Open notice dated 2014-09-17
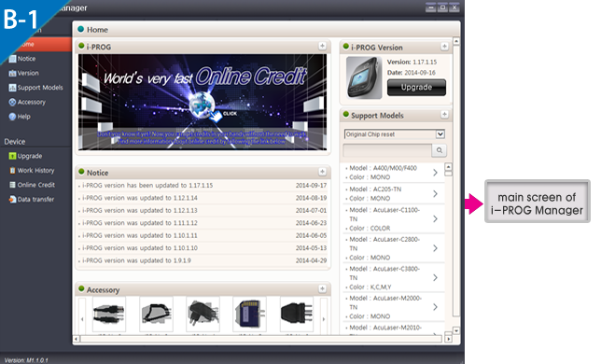The image size is (601, 364). 203,186
